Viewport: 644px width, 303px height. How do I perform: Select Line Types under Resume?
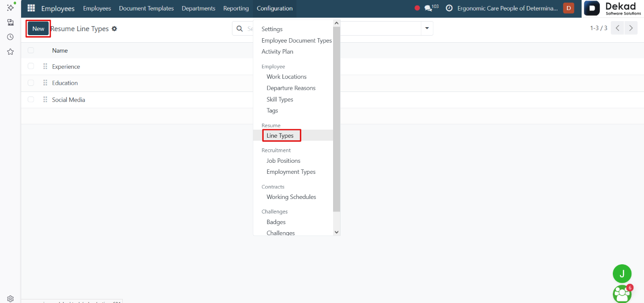tap(280, 136)
